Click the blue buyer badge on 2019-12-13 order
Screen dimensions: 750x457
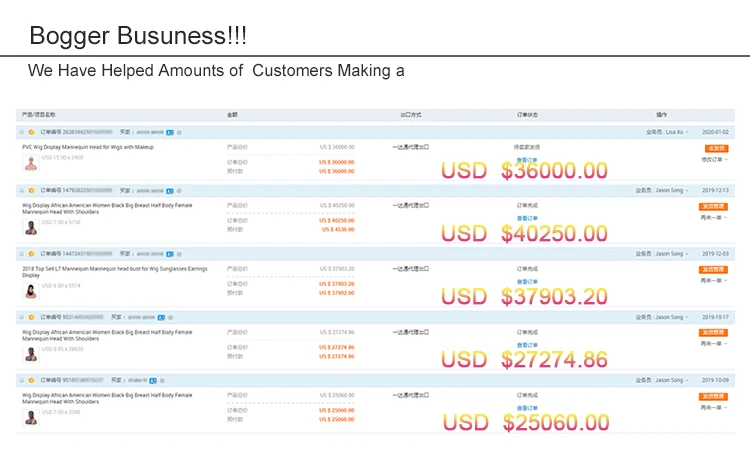[170, 190]
